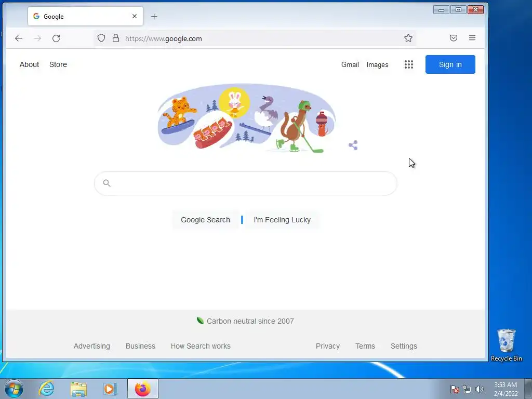Open the Privacy footer link

pyautogui.click(x=327, y=346)
